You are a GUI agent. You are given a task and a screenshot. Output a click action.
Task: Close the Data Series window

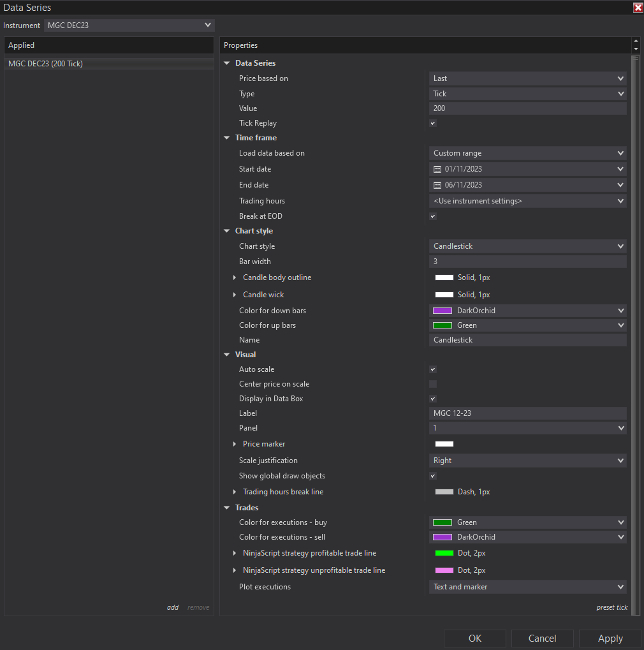coord(637,8)
